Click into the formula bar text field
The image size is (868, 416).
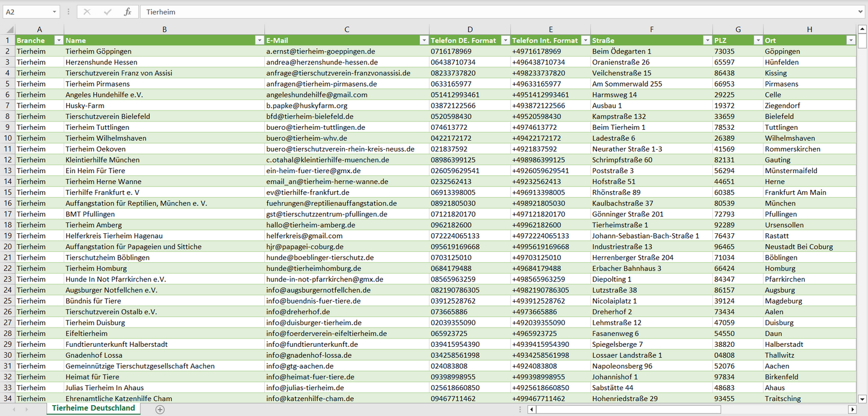tap(481, 12)
